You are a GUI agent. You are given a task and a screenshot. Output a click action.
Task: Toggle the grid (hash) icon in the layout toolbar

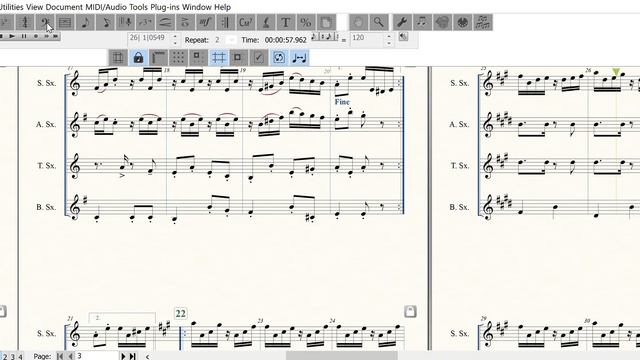click(x=218, y=58)
